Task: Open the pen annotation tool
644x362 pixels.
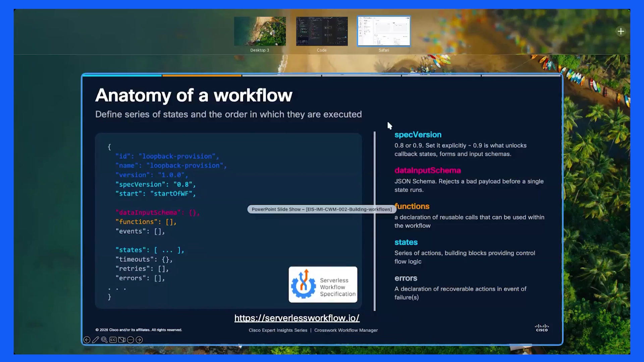Action: (96, 340)
